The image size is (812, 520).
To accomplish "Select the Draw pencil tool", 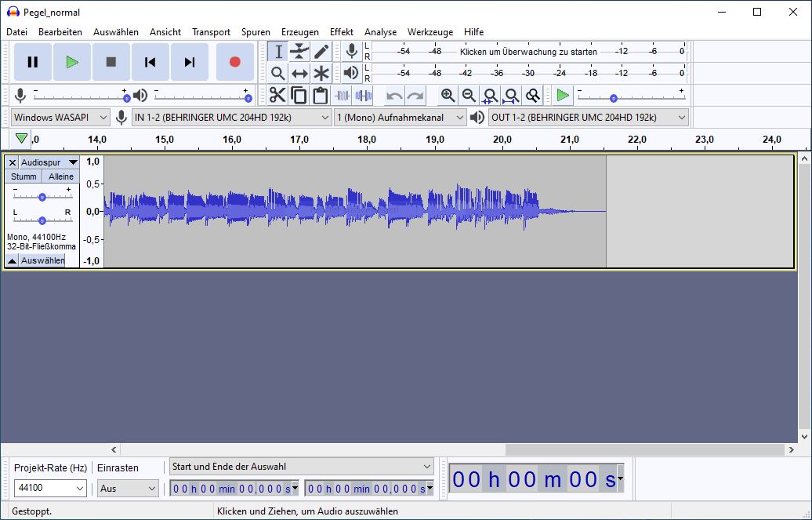I will (321, 52).
